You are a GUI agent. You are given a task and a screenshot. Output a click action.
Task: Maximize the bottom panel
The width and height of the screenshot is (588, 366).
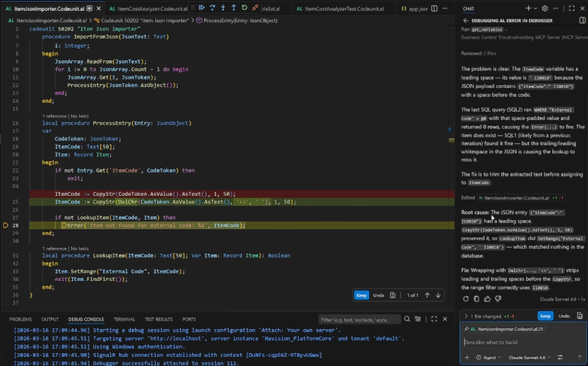click(434, 319)
